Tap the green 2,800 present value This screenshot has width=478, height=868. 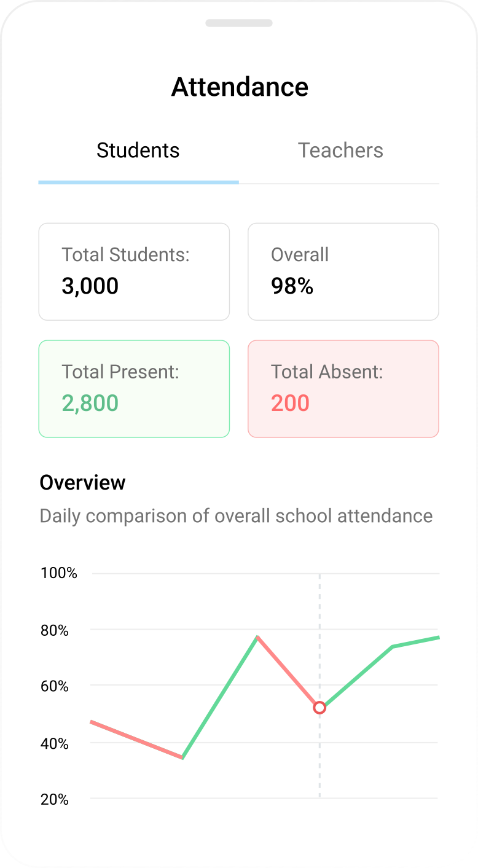(x=90, y=404)
